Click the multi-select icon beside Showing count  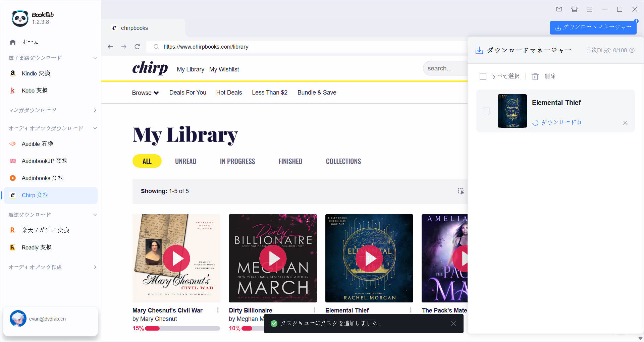point(461,191)
